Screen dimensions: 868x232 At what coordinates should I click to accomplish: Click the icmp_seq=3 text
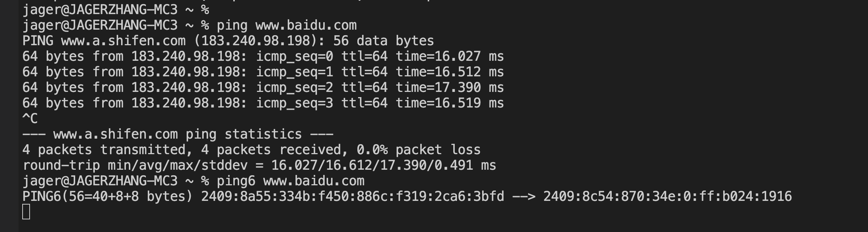point(294,103)
